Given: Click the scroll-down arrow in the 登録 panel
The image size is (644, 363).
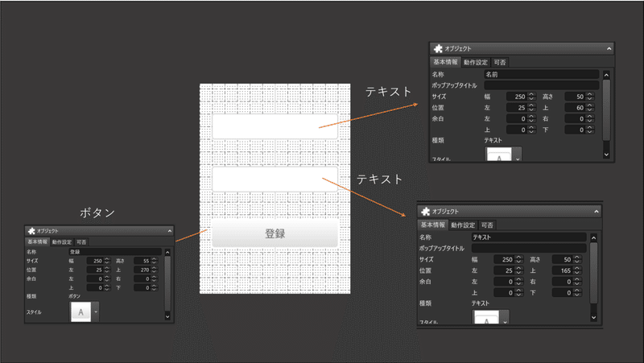Looking at the screenshot, I should [167, 316].
